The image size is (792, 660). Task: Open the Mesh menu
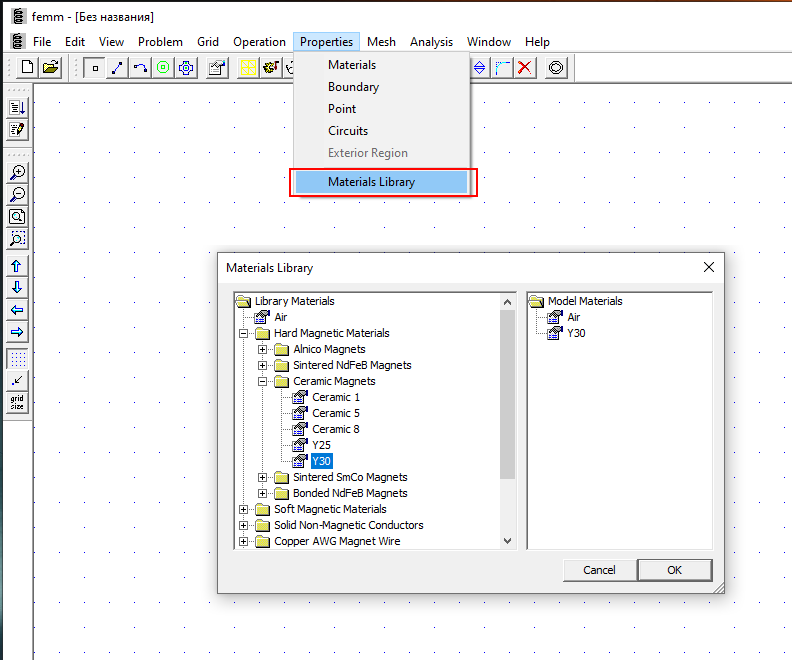(381, 42)
